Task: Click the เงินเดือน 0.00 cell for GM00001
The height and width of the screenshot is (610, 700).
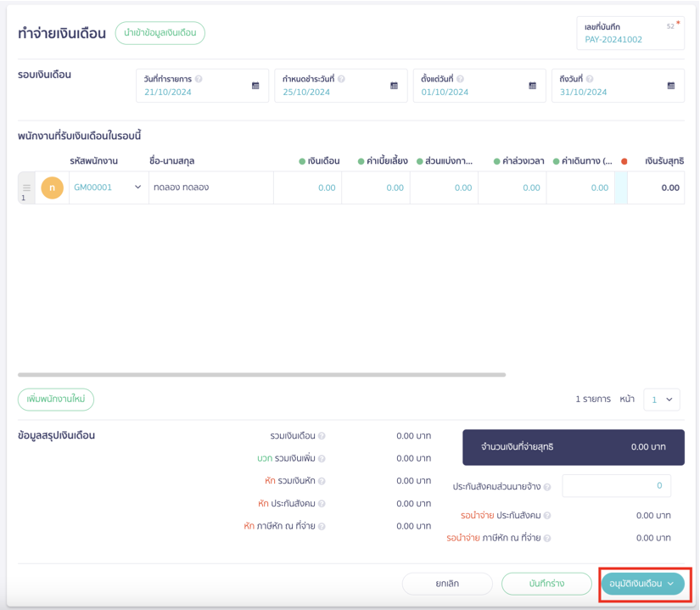Action: [x=308, y=187]
